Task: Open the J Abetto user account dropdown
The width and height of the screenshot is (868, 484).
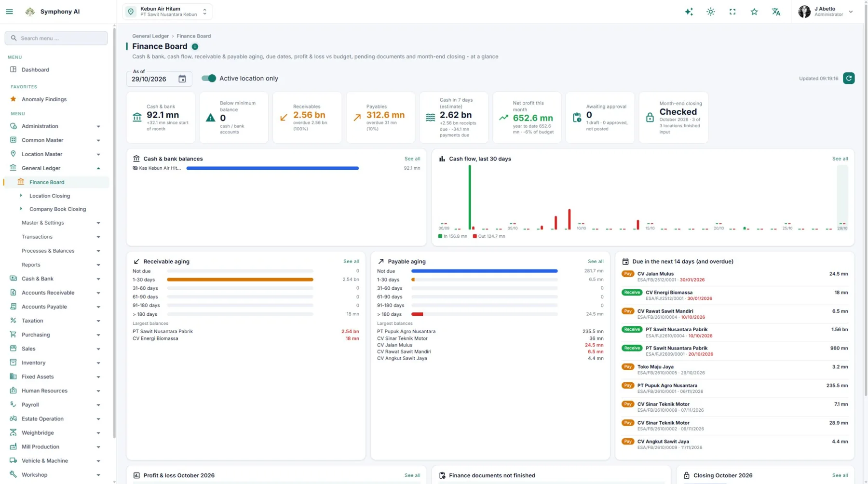Action: [826, 12]
